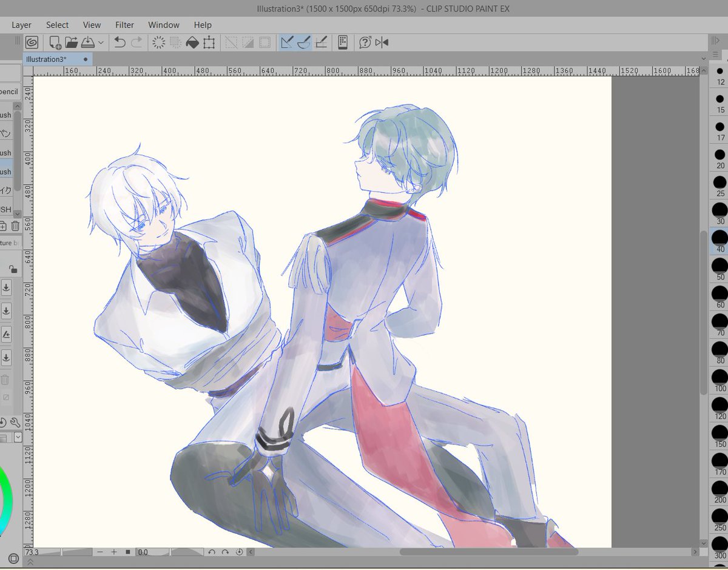Select brush size 300 preset
The height and width of the screenshot is (570, 728).
click(720, 548)
